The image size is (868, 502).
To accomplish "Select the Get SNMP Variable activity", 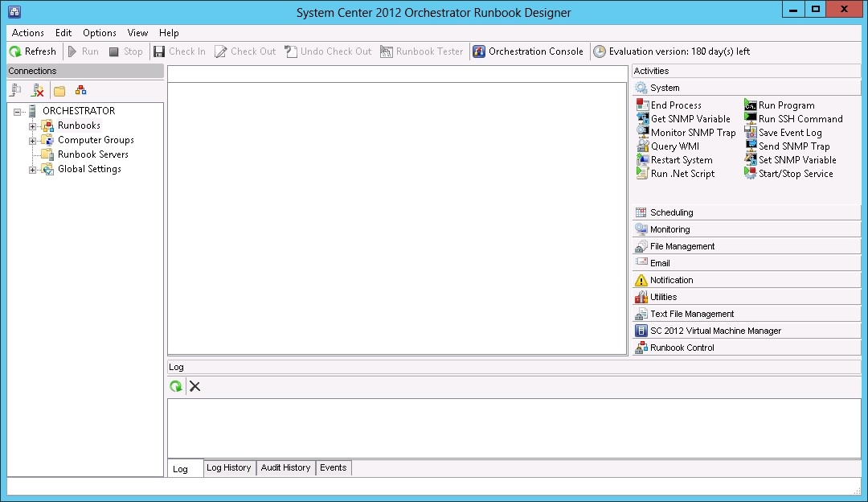I will pos(683,118).
